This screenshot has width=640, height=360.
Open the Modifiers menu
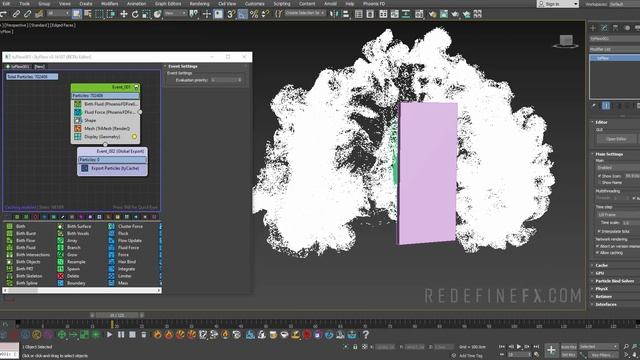(x=109, y=4)
